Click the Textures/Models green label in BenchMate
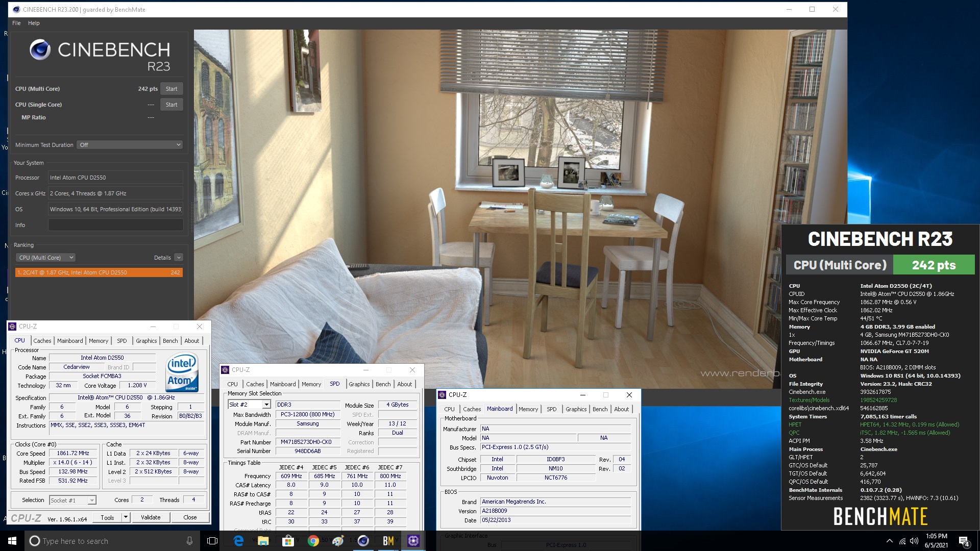980x551 pixels. [x=809, y=400]
